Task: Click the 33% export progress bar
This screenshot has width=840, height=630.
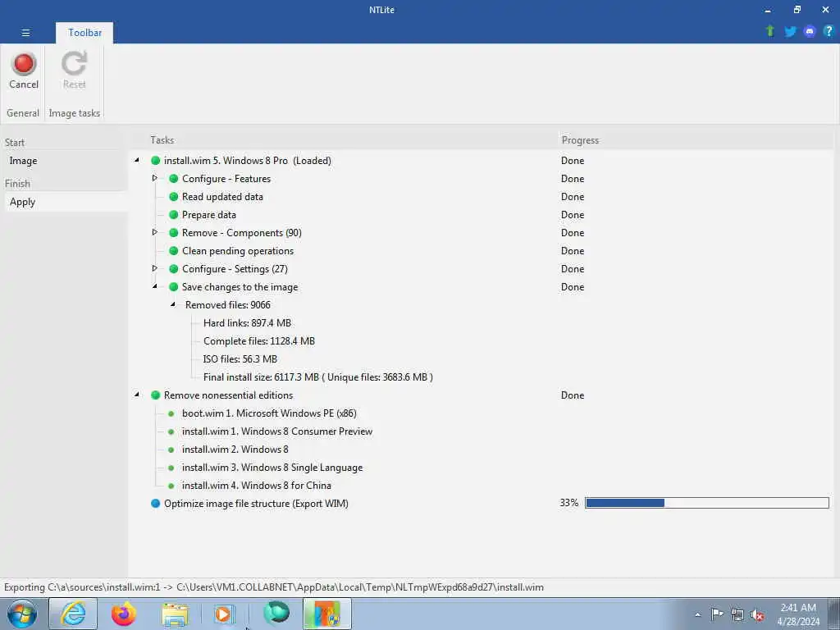Action: [x=706, y=503]
